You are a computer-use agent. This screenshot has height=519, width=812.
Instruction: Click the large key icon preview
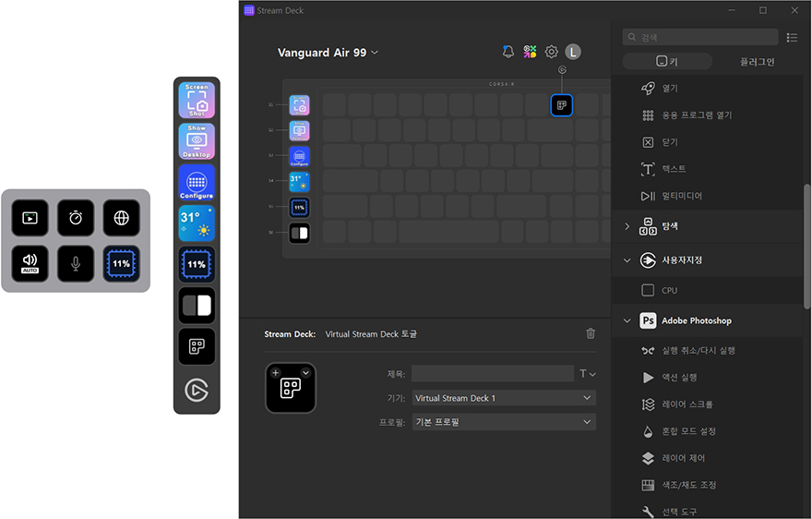291,388
